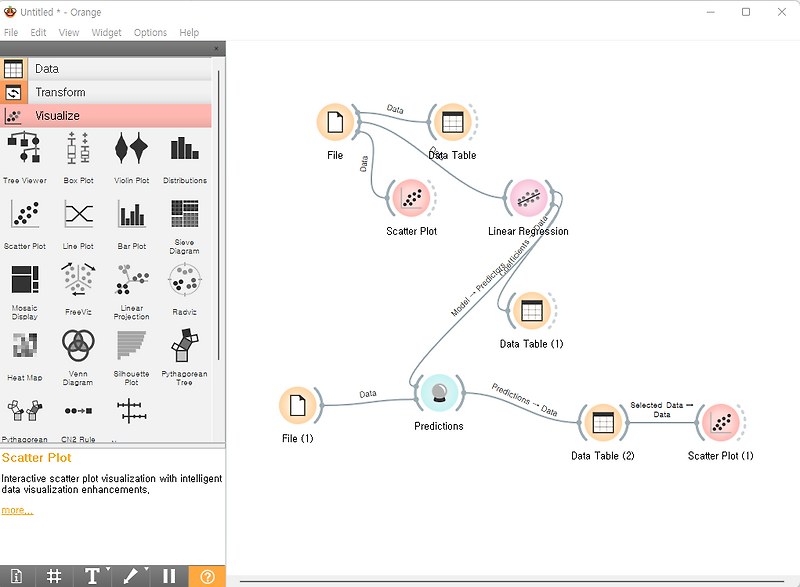The width and height of the screenshot is (800, 587).
Task: Click the Data Table (1) node
Action: point(532,311)
